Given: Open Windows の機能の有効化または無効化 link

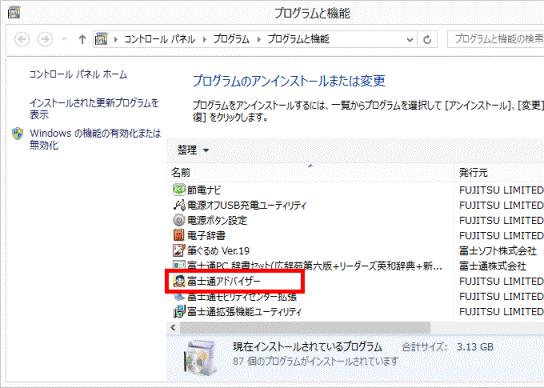Looking at the screenshot, I should tap(95, 139).
